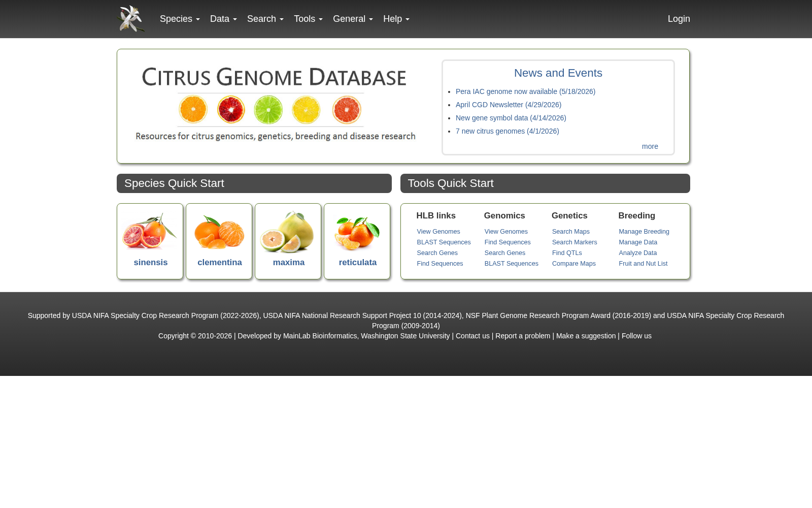Expand the Data dropdown menu

pos(223,19)
